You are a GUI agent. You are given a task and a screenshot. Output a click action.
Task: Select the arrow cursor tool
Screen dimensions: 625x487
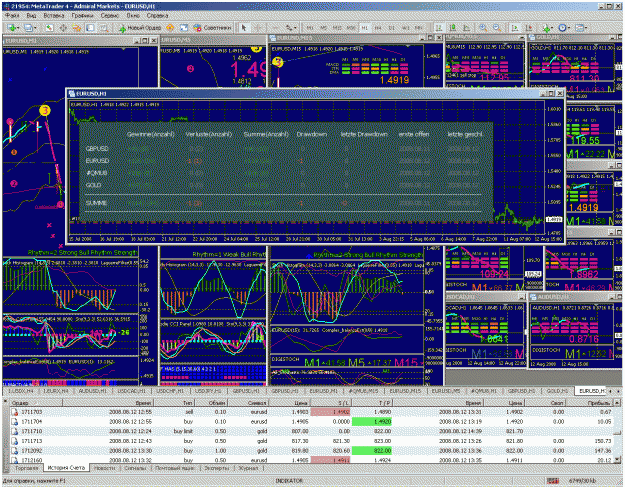click(244, 27)
